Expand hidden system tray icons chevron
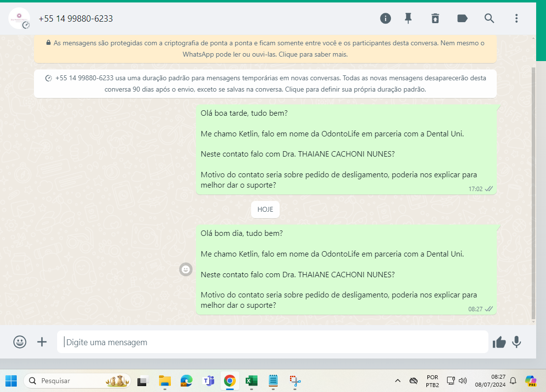546x392 pixels. click(x=398, y=381)
